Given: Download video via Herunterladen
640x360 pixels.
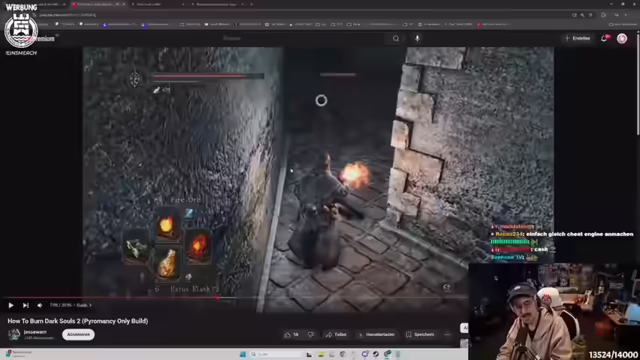Looking at the screenshot, I should (376, 335).
